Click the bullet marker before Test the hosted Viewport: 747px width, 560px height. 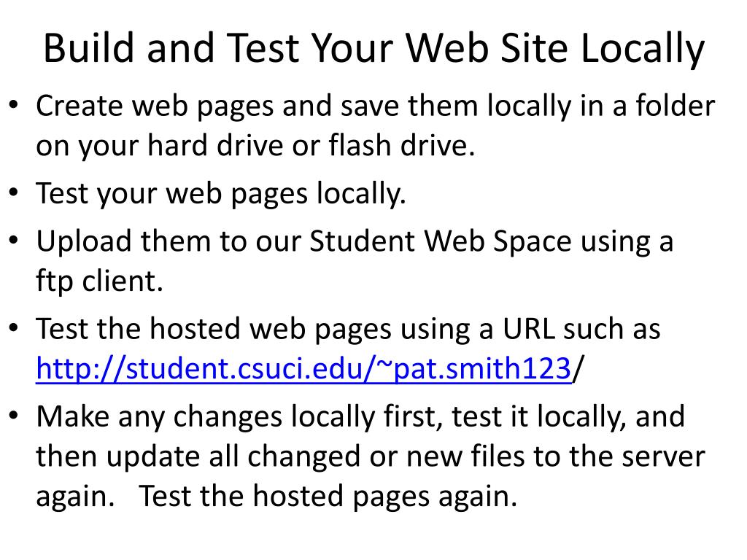[x=13, y=328]
